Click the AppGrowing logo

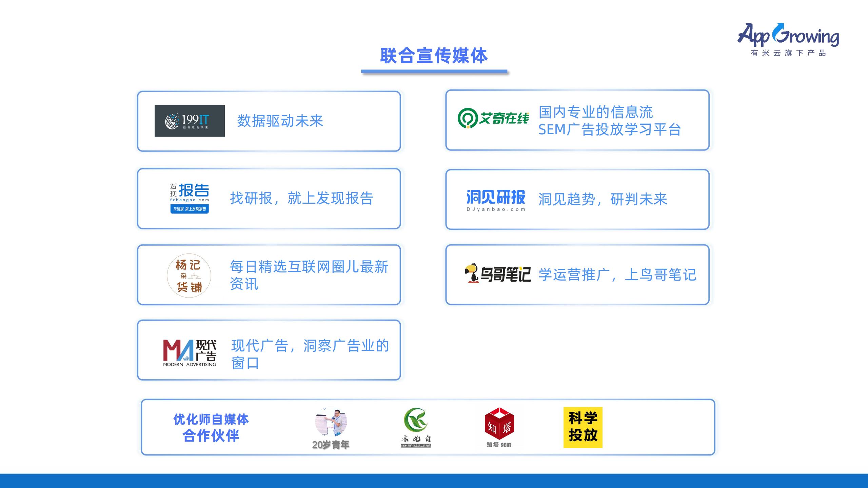coord(788,35)
